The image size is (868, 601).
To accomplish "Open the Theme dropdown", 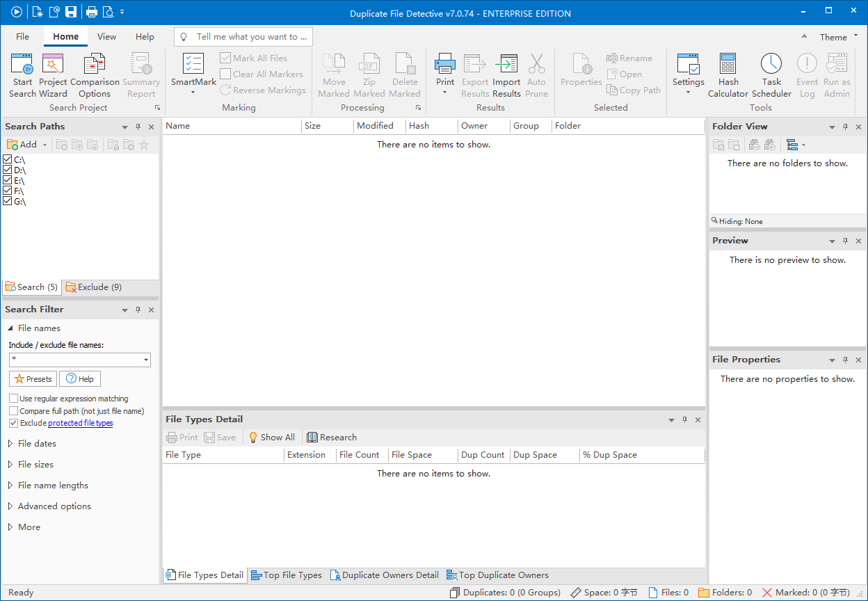I will (838, 36).
